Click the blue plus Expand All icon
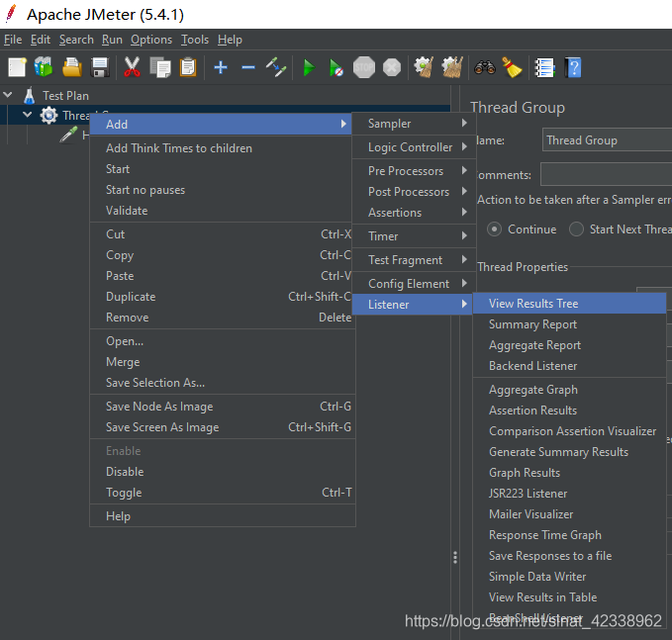The width and height of the screenshot is (672, 640). click(221, 67)
